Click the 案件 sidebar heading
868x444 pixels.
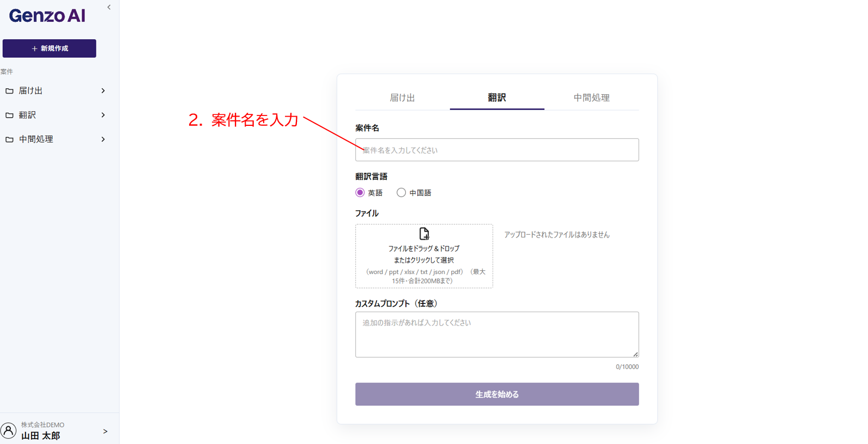click(x=7, y=72)
